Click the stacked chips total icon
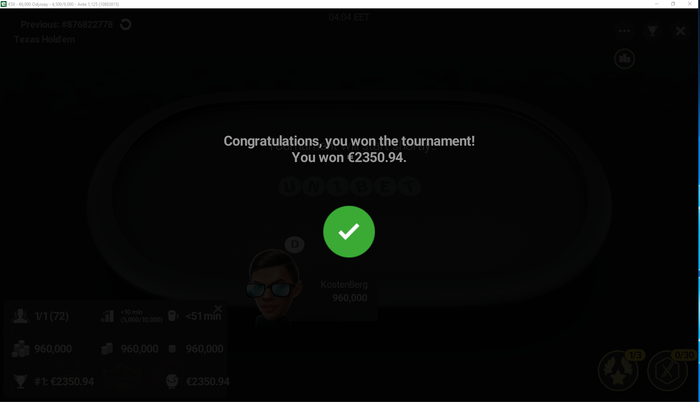The height and width of the screenshot is (402, 700). [21, 349]
